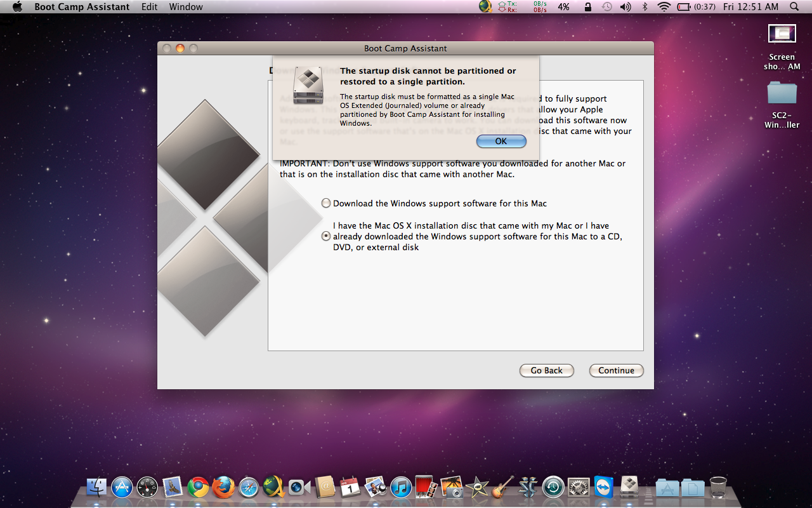
Task: Open App Store from the Dock
Action: (x=122, y=487)
